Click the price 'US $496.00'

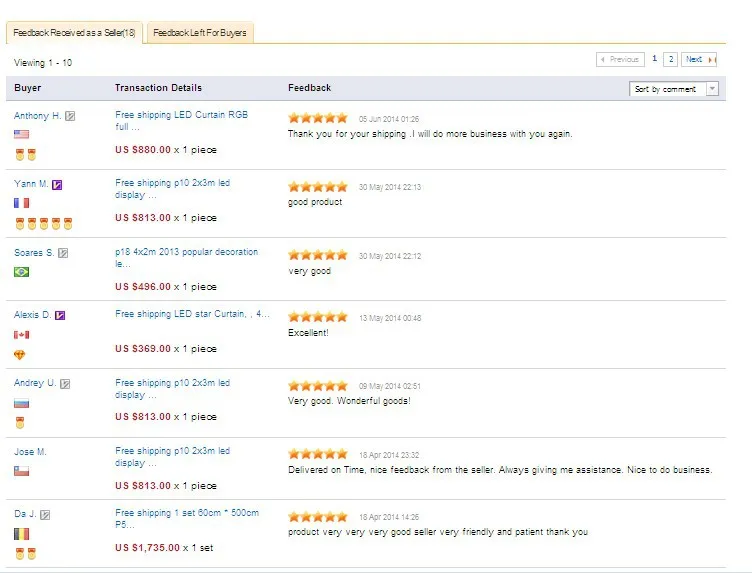(143, 287)
